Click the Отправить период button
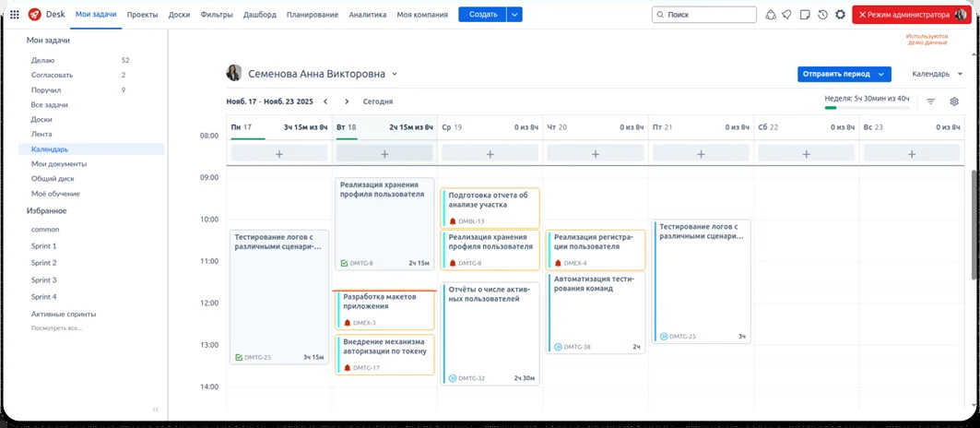This screenshot has height=428, width=980. (x=837, y=74)
